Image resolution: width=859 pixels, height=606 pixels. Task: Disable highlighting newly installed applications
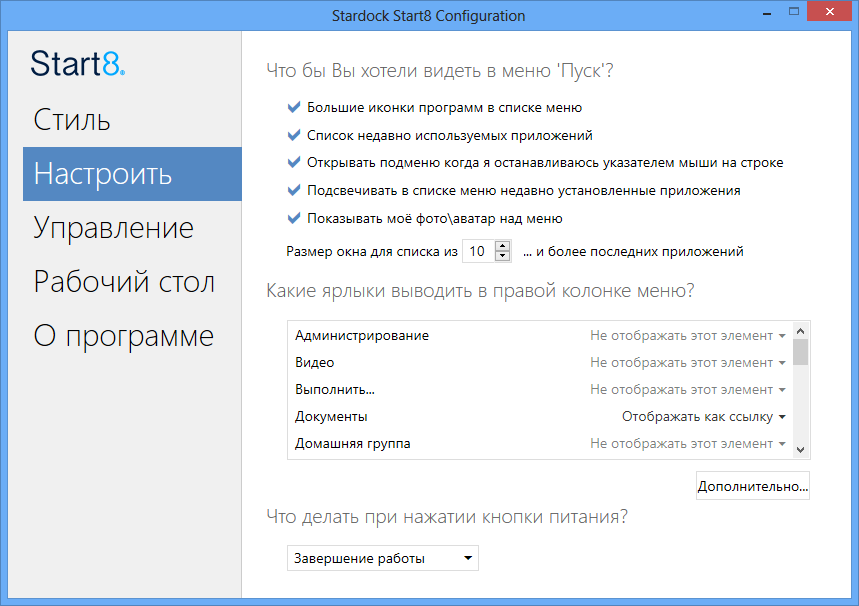pyautogui.click(x=293, y=189)
